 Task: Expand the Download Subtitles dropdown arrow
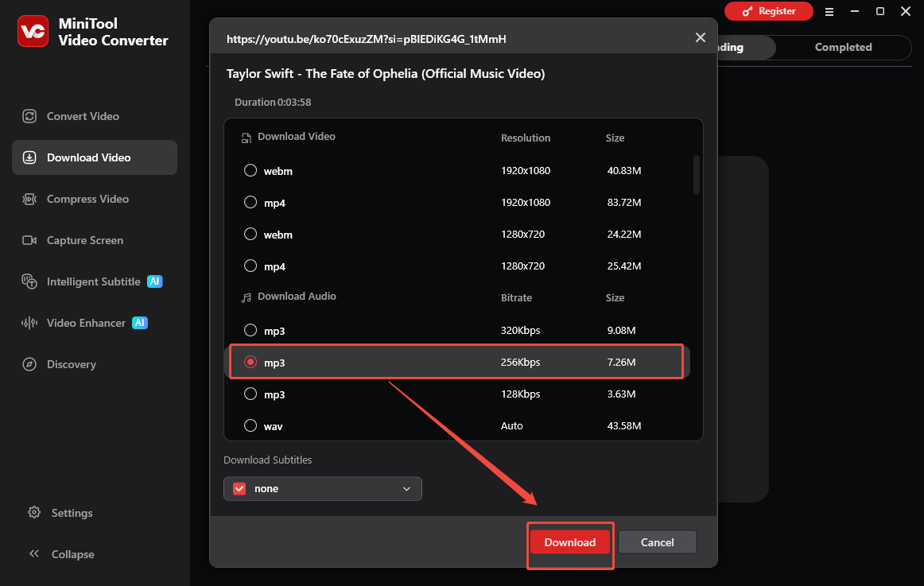click(x=406, y=489)
